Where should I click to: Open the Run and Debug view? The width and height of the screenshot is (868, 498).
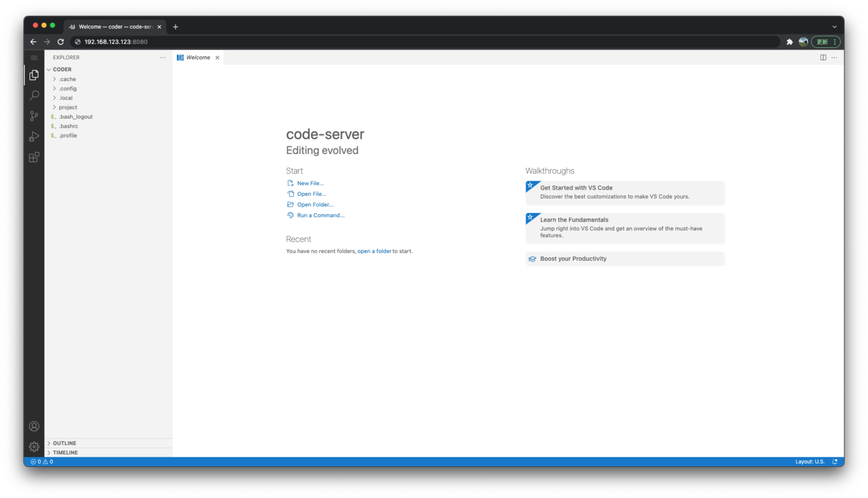(x=34, y=137)
